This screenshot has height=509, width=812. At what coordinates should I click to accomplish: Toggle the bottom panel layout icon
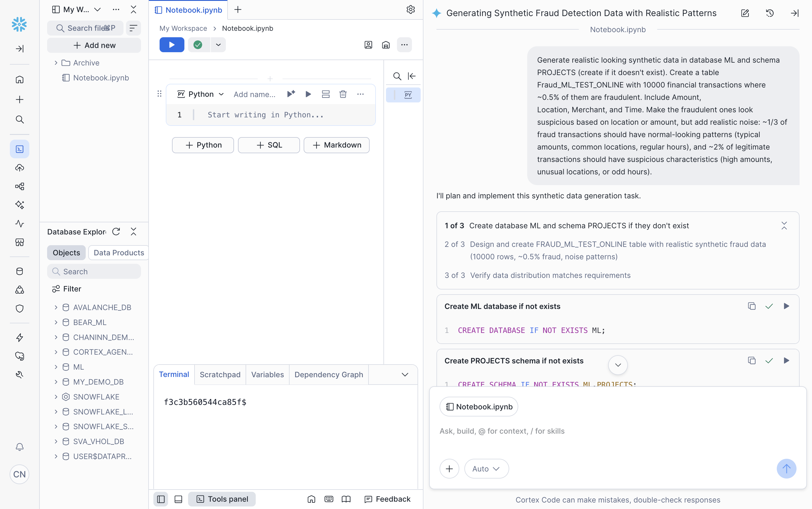pyautogui.click(x=178, y=499)
